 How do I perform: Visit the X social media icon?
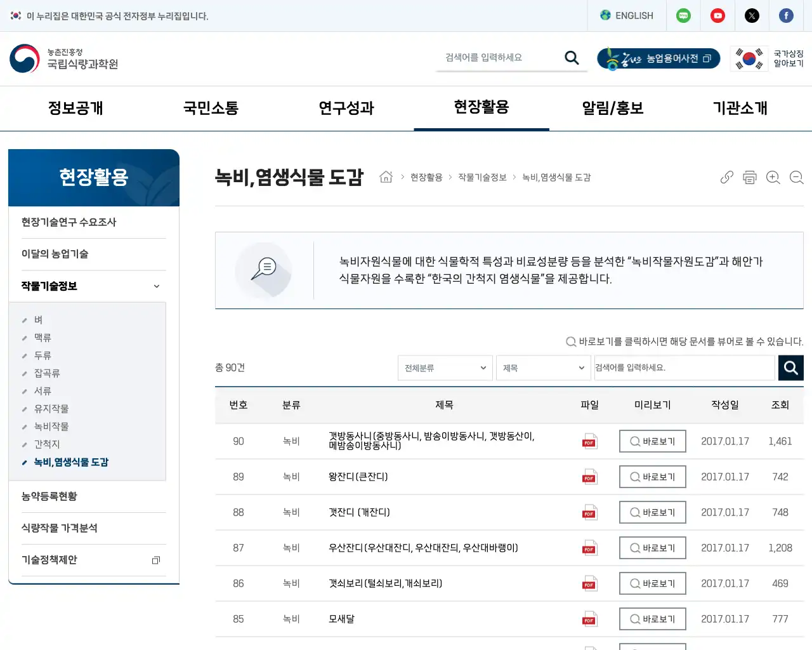[x=752, y=15]
